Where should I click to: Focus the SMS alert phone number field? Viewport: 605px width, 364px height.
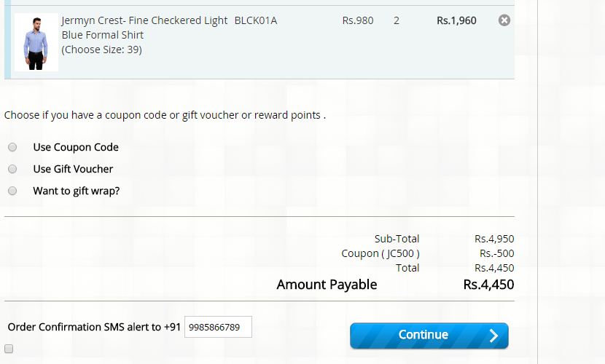(218, 328)
